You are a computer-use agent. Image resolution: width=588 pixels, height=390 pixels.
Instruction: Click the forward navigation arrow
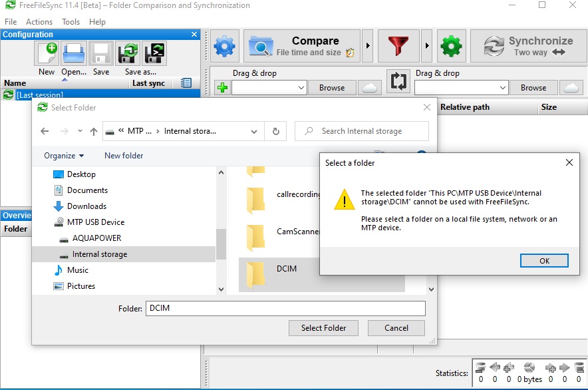[x=65, y=131]
